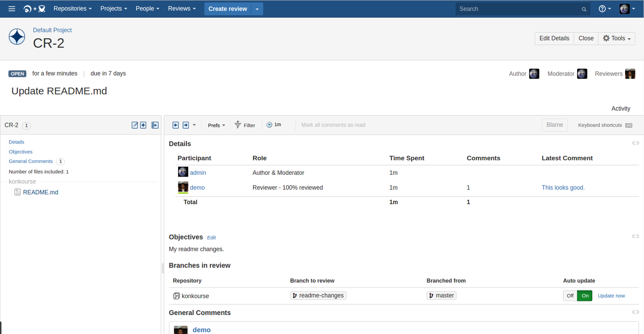
Task: Click the Edit link next to Objectives
Action: (211, 238)
